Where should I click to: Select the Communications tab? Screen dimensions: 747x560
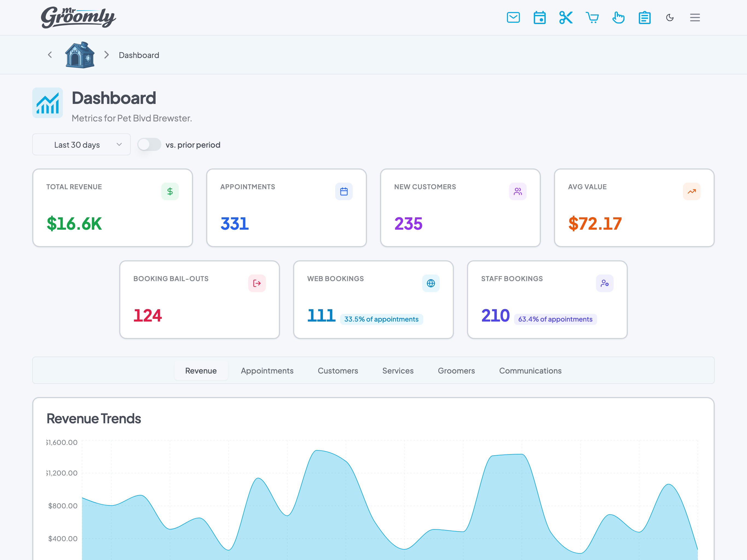(530, 371)
